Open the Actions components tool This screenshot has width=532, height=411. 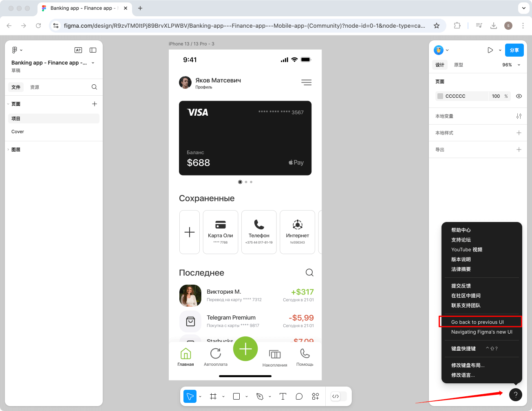coord(316,396)
